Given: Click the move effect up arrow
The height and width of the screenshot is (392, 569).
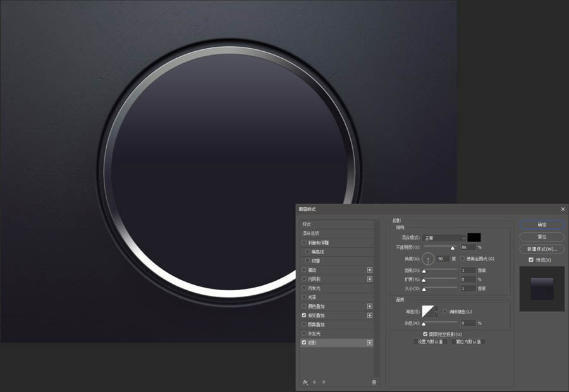Looking at the screenshot, I should (315, 382).
